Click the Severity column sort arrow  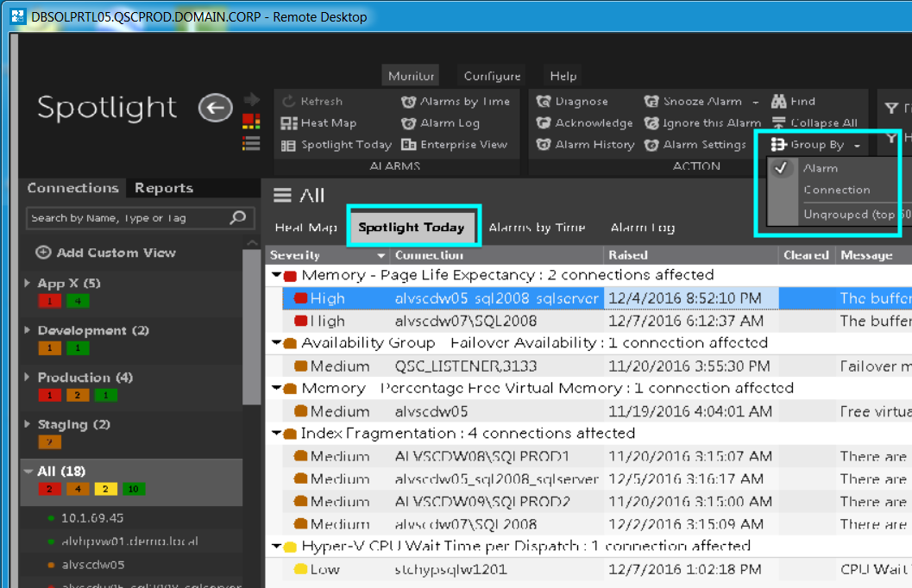pyautogui.click(x=381, y=255)
